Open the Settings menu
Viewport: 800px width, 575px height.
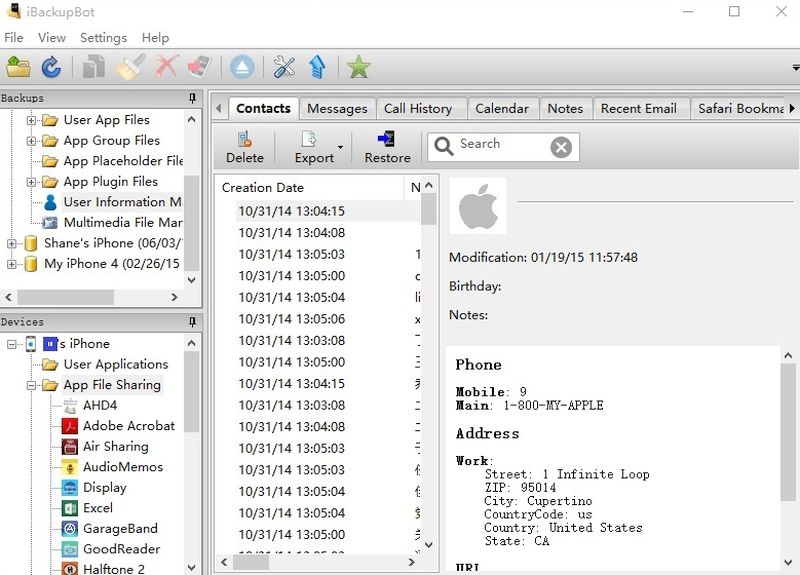tap(103, 38)
